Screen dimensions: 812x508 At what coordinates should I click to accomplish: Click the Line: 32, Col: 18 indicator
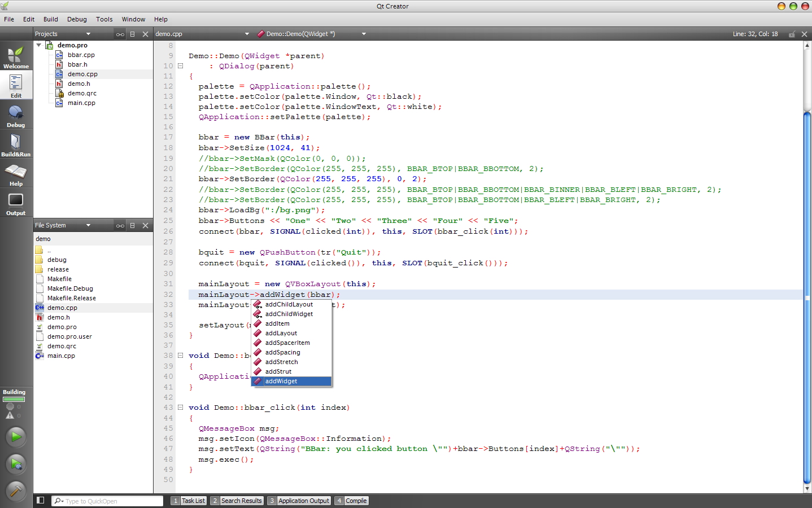pos(755,34)
